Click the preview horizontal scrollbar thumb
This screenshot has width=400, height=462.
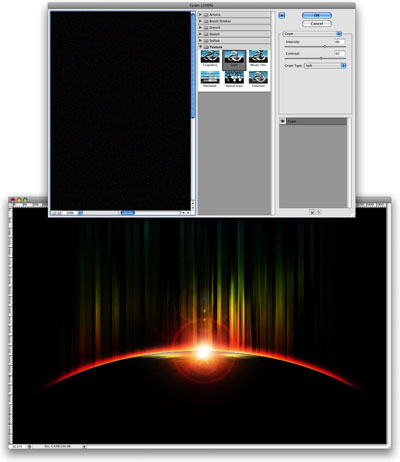tap(128, 213)
